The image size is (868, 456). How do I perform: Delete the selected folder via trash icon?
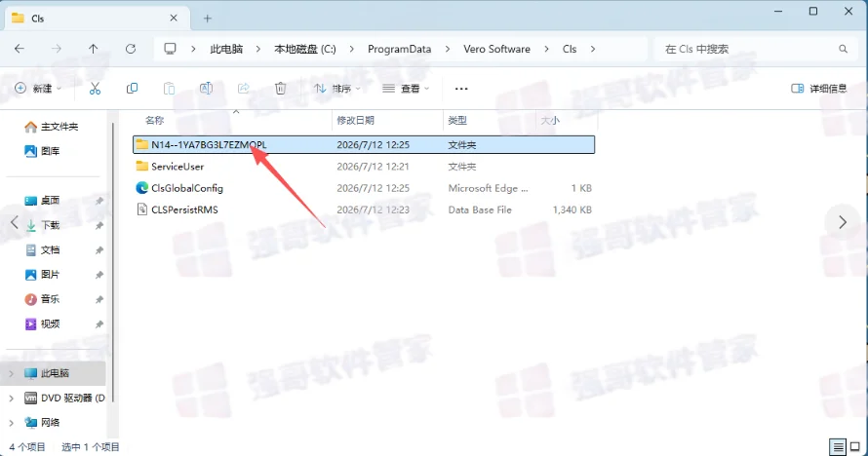point(281,89)
